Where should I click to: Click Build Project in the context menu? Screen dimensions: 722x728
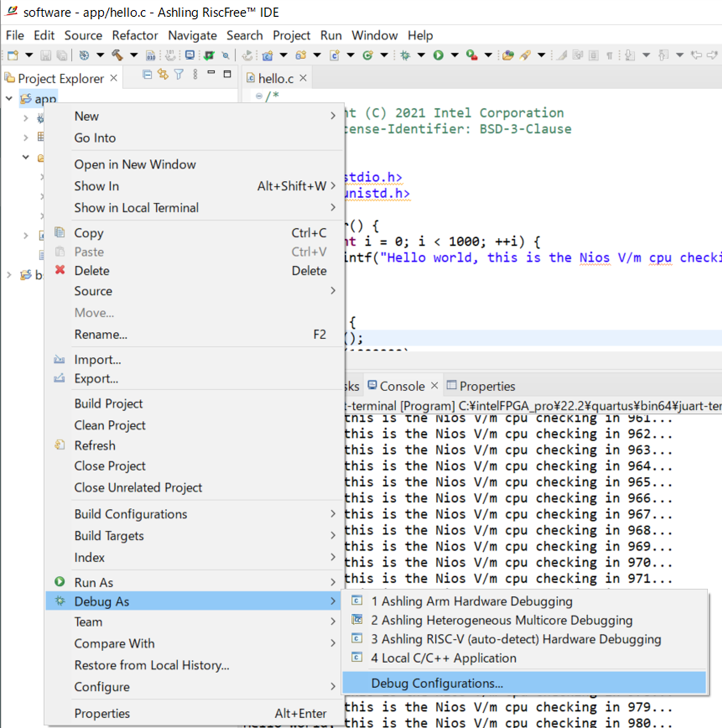108,404
